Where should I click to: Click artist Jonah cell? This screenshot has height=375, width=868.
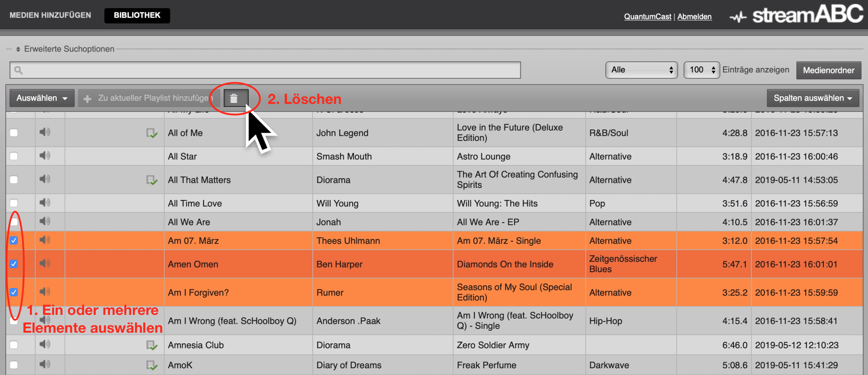pos(329,222)
